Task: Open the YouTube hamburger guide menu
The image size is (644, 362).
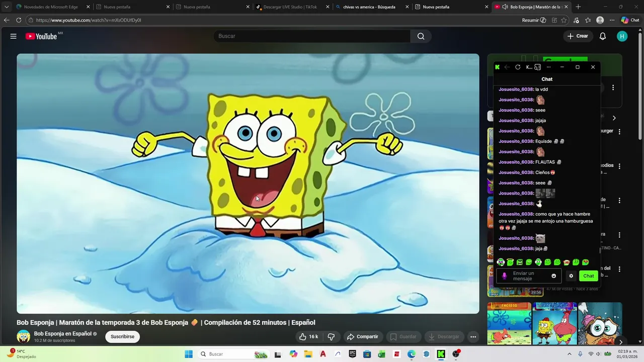Action: 13,36
